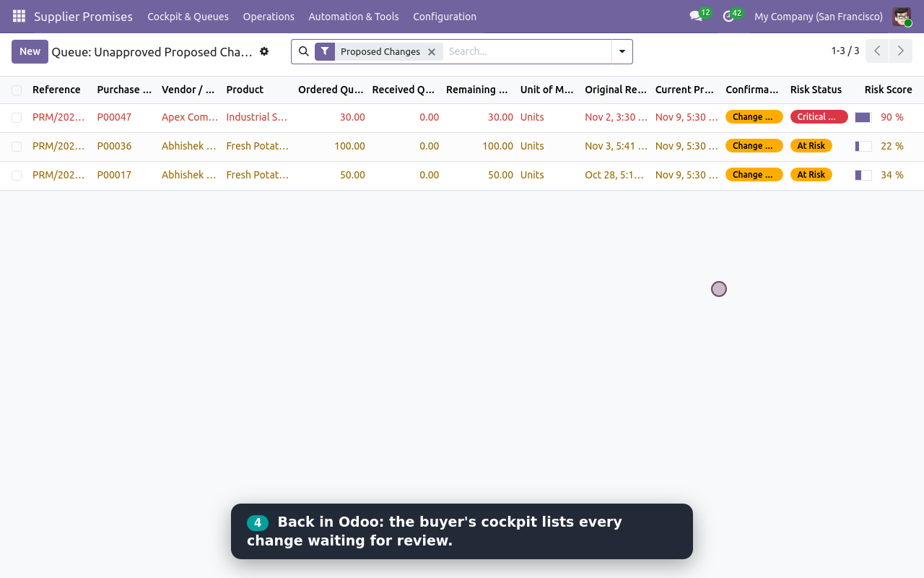Open the queue actions gear menu

264,51
